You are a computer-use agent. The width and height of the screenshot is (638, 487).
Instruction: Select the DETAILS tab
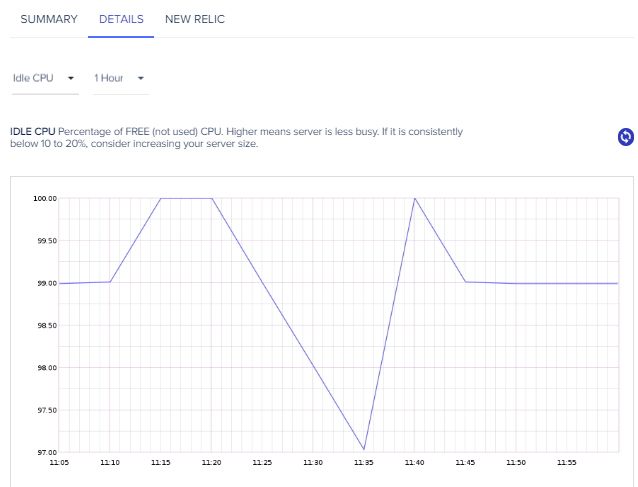pyautogui.click(x=121, y=19)
